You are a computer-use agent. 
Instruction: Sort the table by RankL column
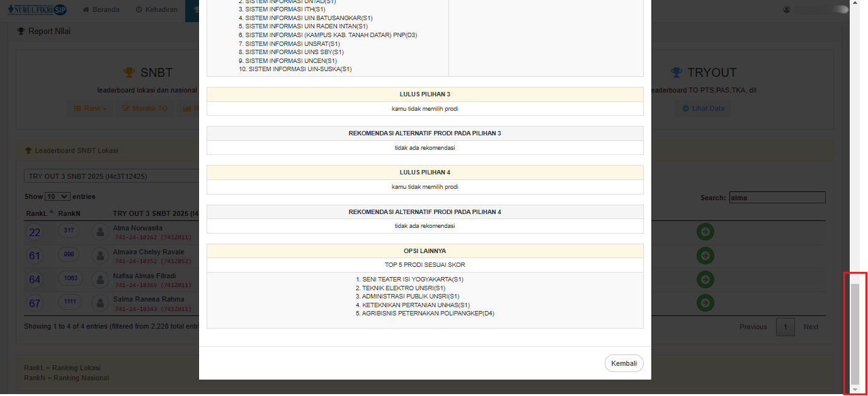39,213
